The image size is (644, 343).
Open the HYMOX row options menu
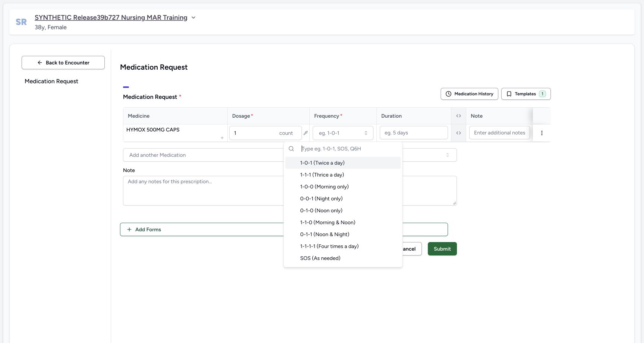[x=542, y=133]
